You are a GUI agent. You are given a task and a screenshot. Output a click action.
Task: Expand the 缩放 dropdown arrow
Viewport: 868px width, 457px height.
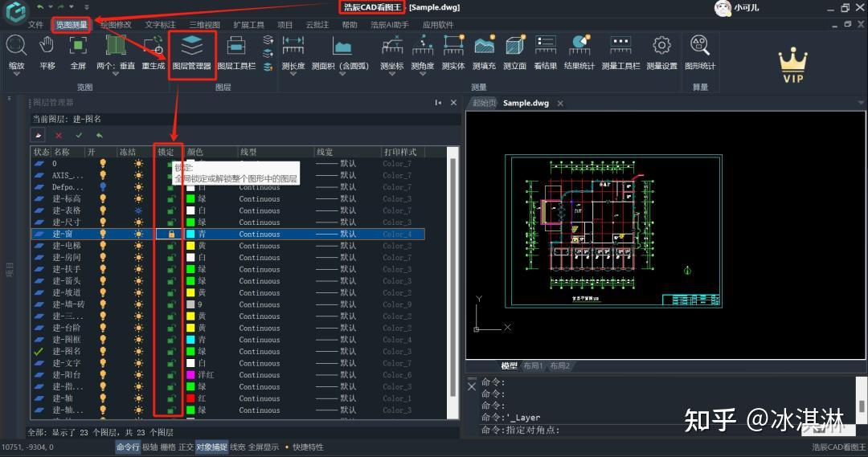coord(16,74)
